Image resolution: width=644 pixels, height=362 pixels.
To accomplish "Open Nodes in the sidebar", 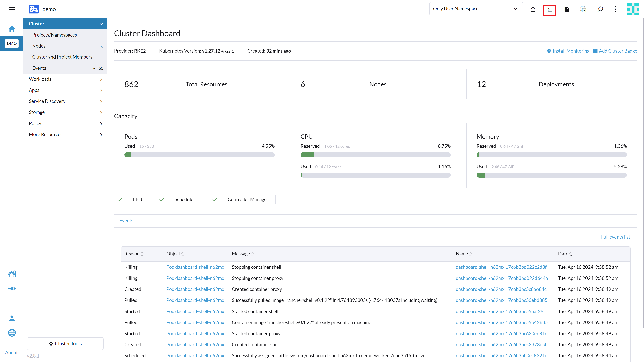I will (x=39, y=46).
